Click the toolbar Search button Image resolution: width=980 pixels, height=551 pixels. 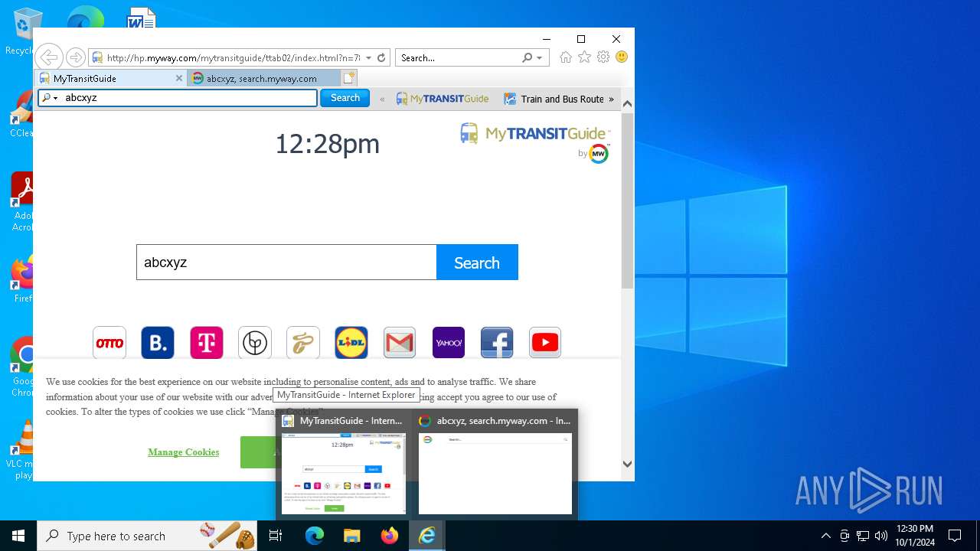[345, 98]
